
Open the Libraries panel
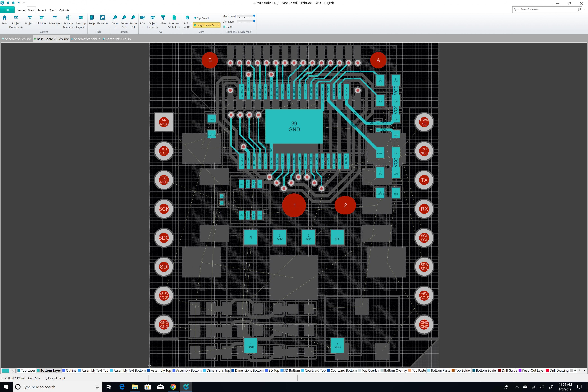point(42,20)
